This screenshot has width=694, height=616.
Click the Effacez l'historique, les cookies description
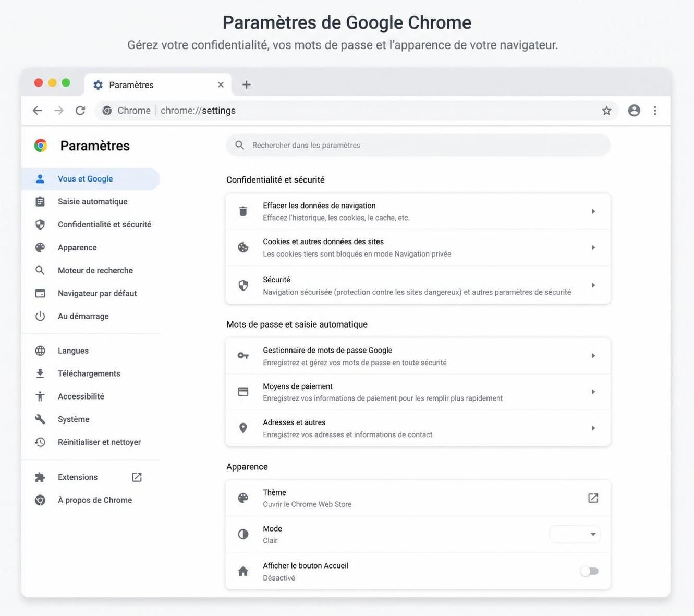tap(336, 218)
